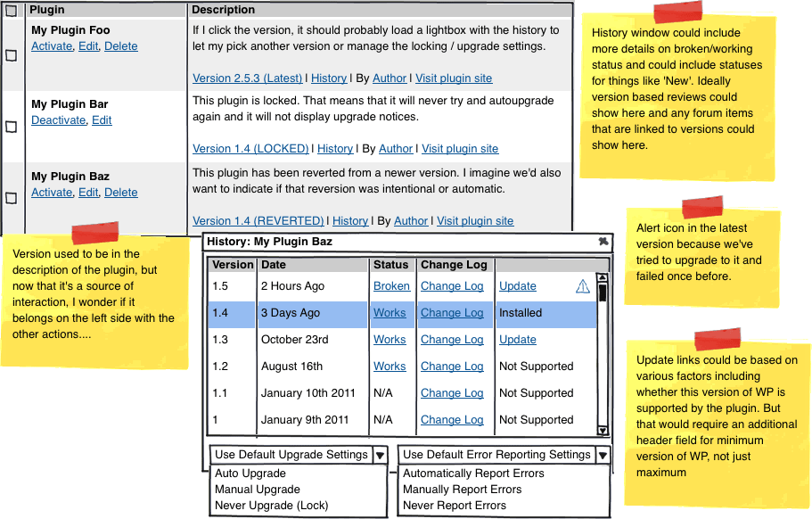Click the 'October 23rd' date cell
812x519 pixels.
pyautogui.click(x=295, y=340)
